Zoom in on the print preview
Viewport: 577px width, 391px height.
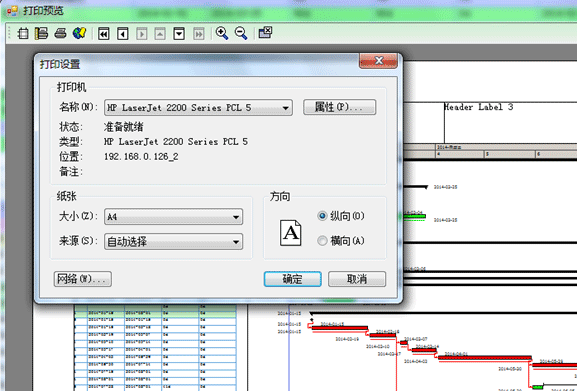click(222, 33)
